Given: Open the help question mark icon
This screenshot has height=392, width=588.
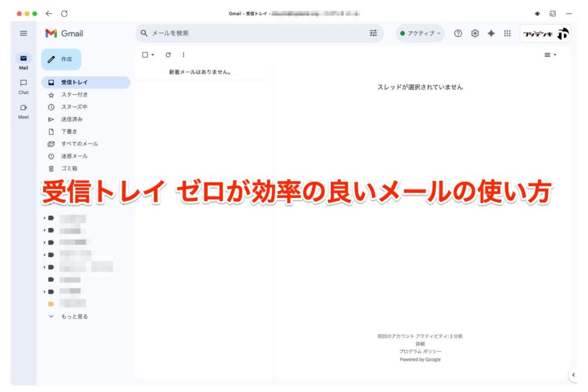Looking at the screenshot, I should [x=458, y=33].
